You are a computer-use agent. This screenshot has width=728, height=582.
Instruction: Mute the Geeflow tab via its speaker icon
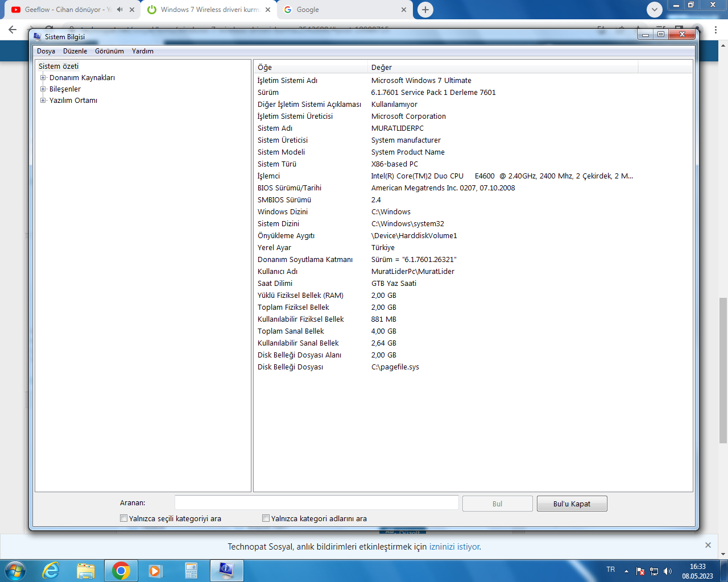point(119,10)
